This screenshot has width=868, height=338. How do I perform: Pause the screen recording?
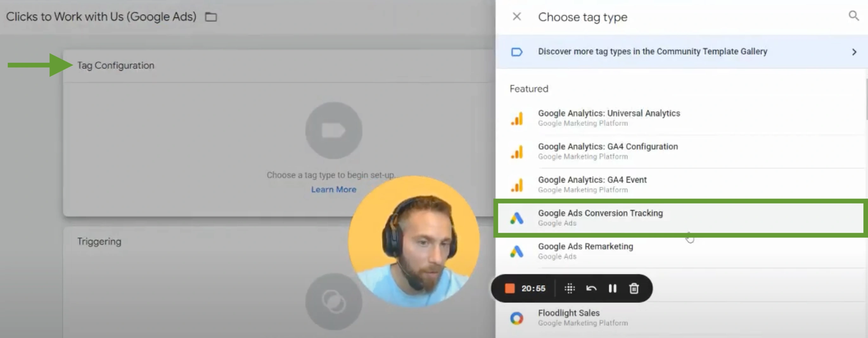point(613,289)
